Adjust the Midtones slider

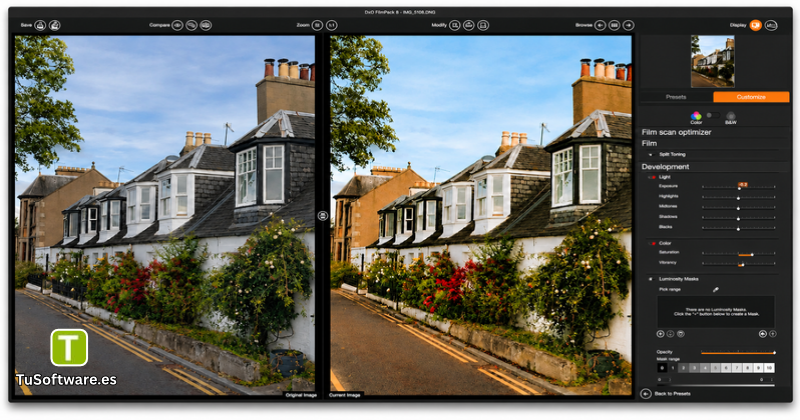[x=738, y=208]
